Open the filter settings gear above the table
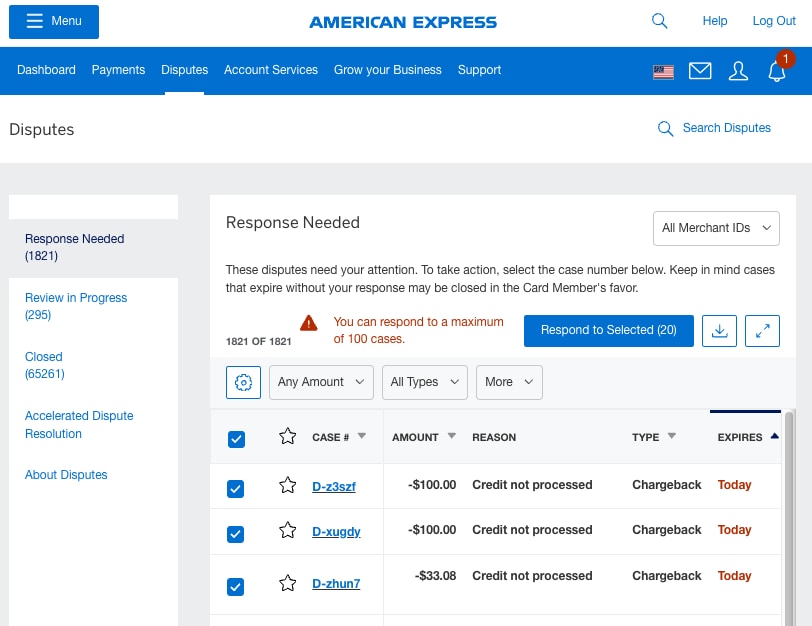812x626 pixels. click(243, 382)
